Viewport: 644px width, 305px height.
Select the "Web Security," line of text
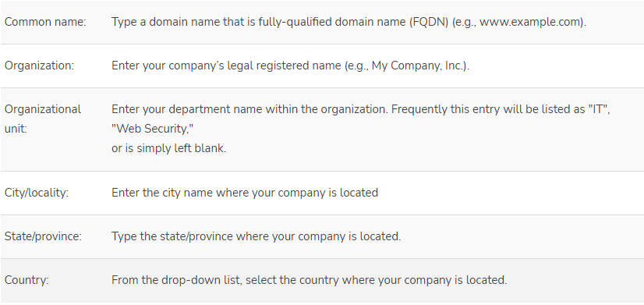click(152, 129)
